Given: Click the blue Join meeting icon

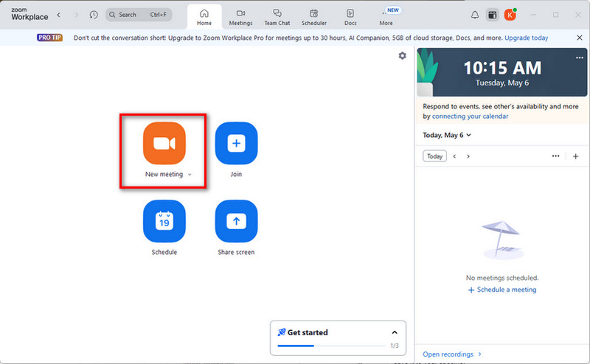Looking at the screenshot, I should pyautogui.click(x=236, y=143).
